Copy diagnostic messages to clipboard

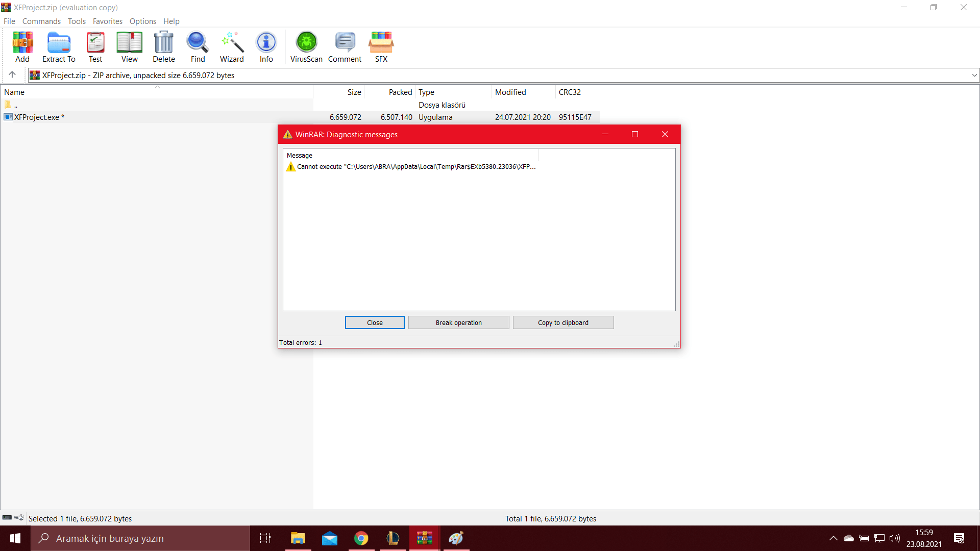click(563, 322)
